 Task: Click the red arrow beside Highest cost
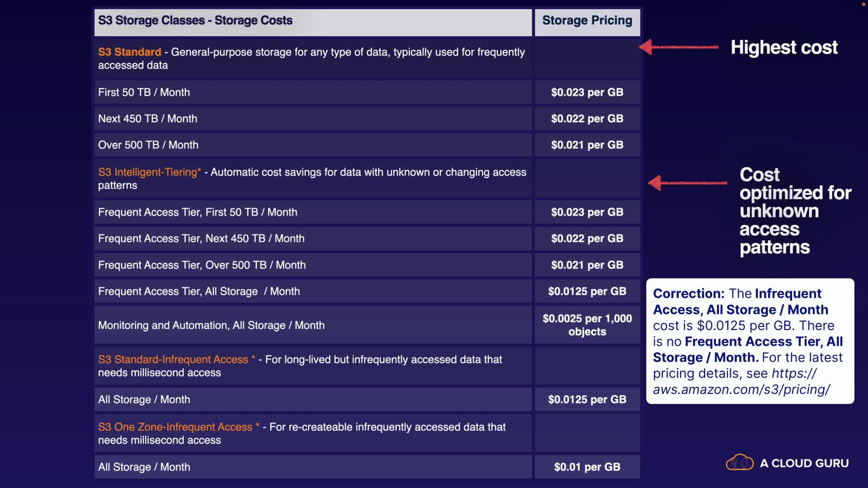pos(679,47)
